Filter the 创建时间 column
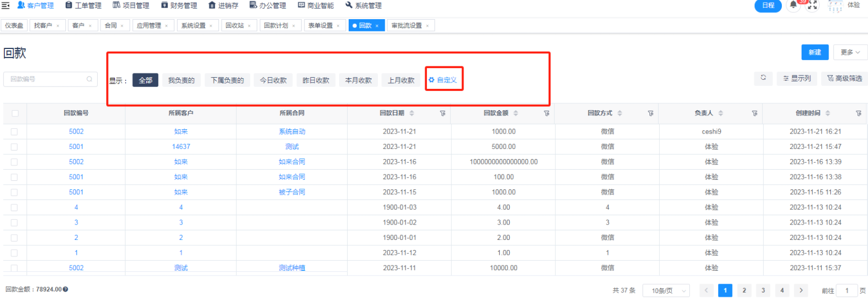 click(x=858, y=113)
